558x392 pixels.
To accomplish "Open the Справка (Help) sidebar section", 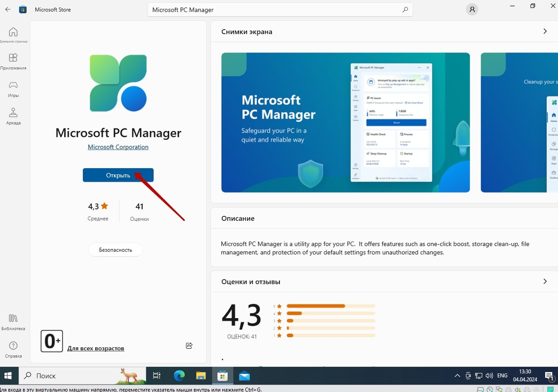I will pos(13,349).
